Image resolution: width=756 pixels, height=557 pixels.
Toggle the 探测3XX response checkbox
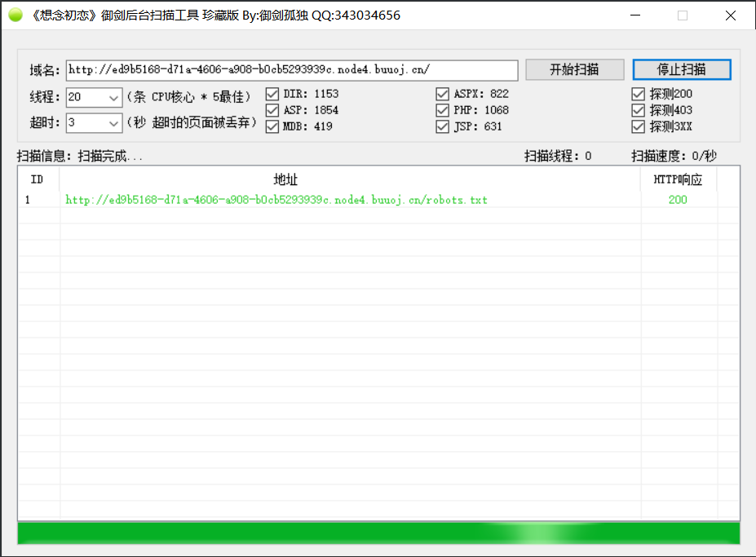tap(639, 126)
